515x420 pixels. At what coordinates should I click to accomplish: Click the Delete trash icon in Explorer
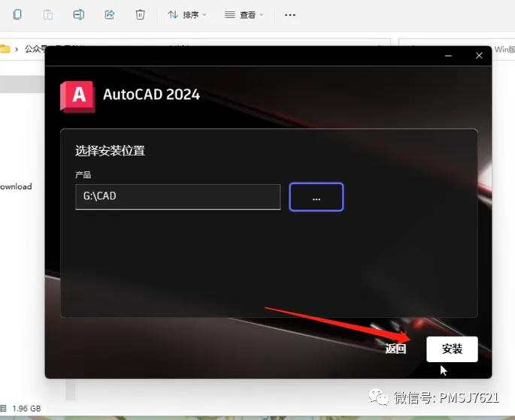(140, 15)
